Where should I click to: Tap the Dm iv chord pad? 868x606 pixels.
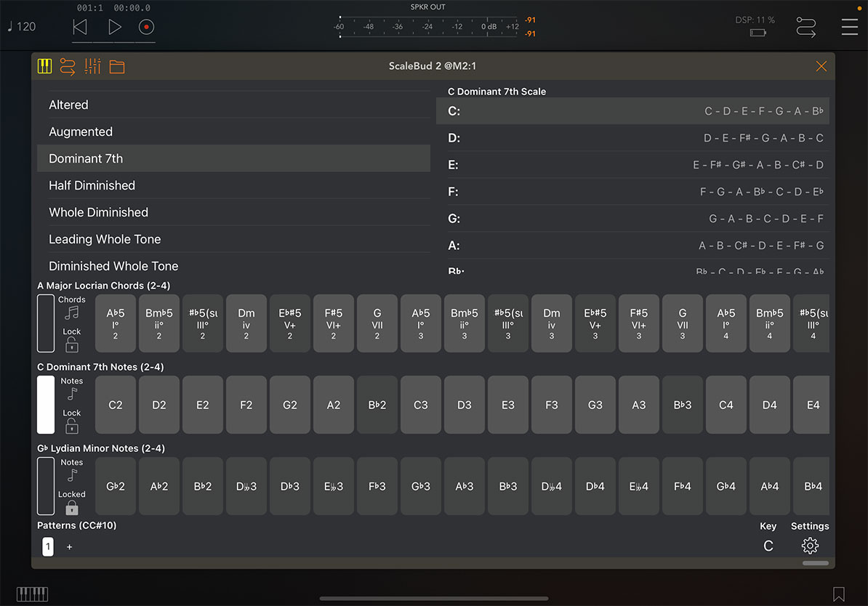coord(246,323)
